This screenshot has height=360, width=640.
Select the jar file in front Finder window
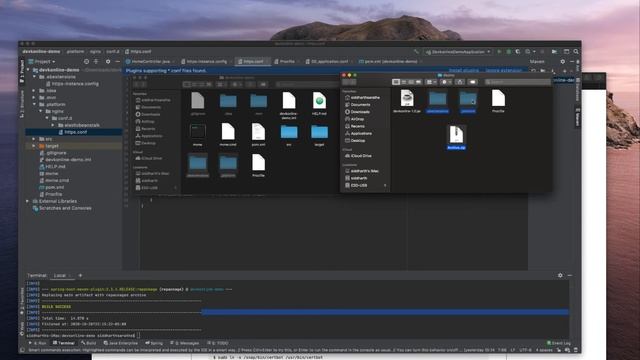tap(407, 101)
